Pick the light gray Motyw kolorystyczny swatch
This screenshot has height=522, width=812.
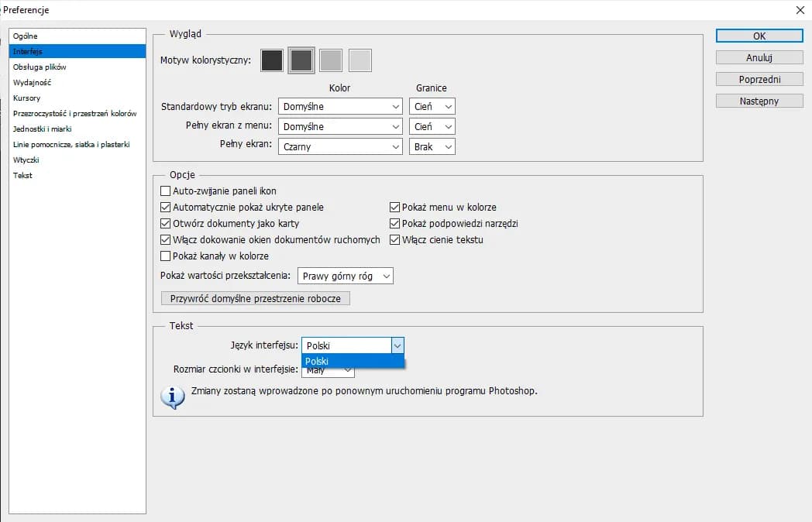coord(331,60)
